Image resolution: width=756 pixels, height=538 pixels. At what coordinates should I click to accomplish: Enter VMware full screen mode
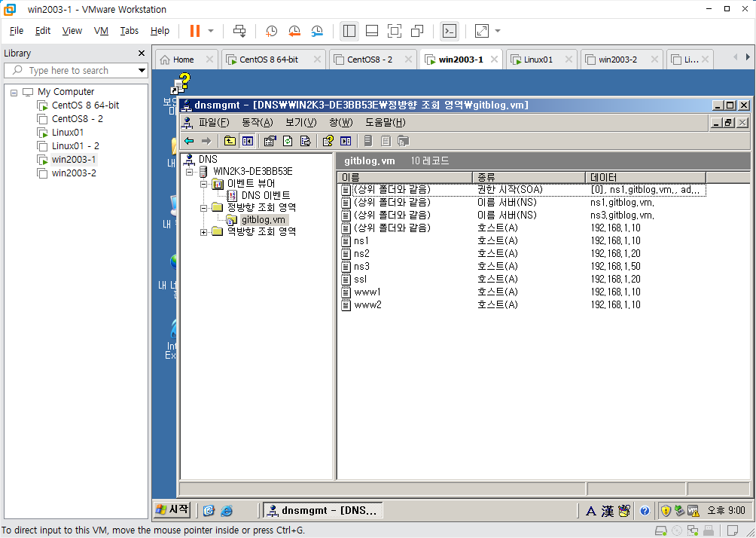pyautogui.click(x=395, y=31)
